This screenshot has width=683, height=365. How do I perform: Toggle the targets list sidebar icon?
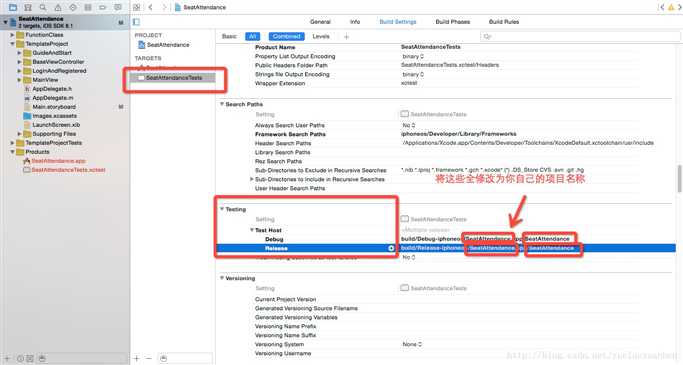136,21
